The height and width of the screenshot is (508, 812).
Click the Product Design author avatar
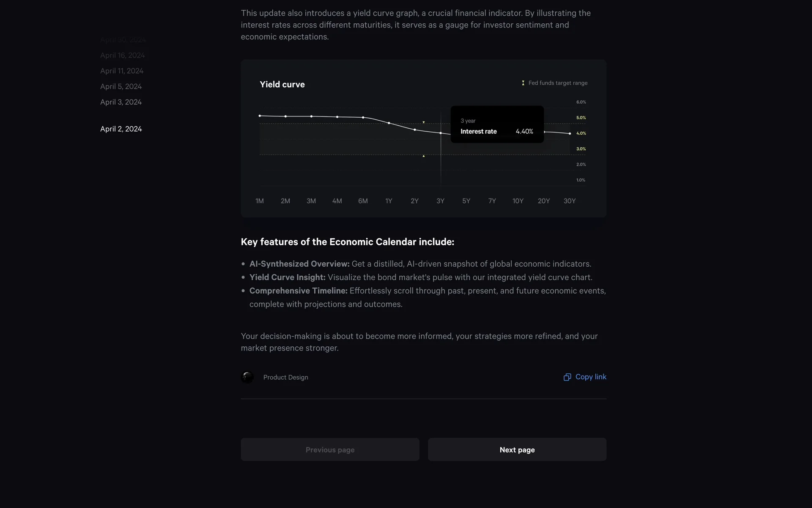[247, 377]
